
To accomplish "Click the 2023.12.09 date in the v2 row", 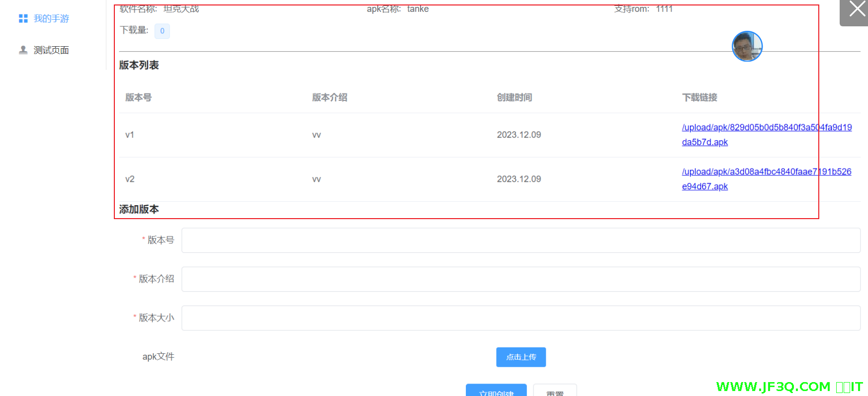I will pos(519,179).
